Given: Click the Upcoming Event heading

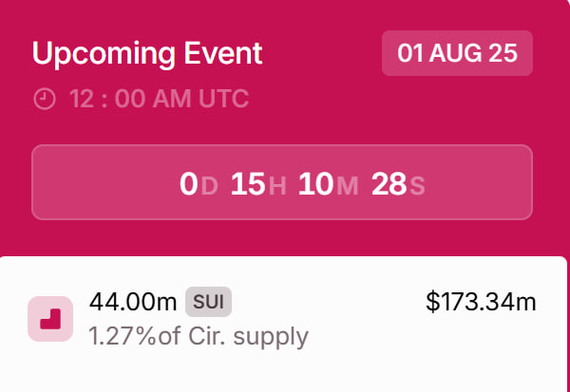Looking at the screenshot, I should point(147,52).
